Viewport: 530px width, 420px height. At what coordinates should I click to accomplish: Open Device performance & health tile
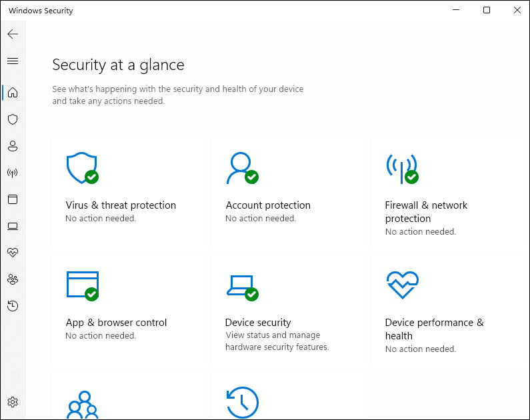tap(450, 311)
